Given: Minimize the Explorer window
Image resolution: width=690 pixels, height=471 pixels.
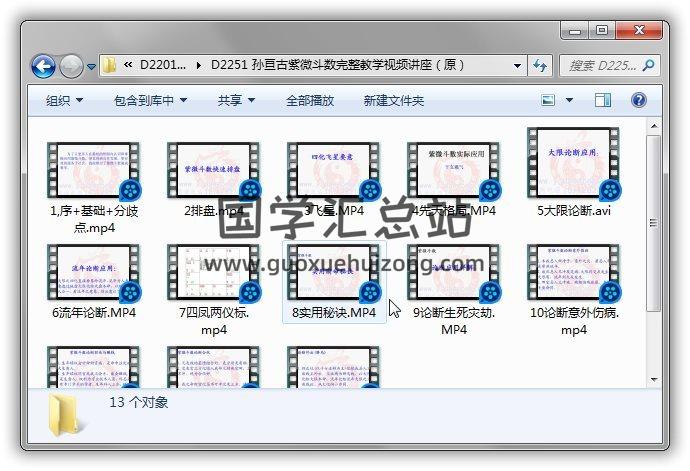Looking at the screenshot, I should click(x=574, y=31).
